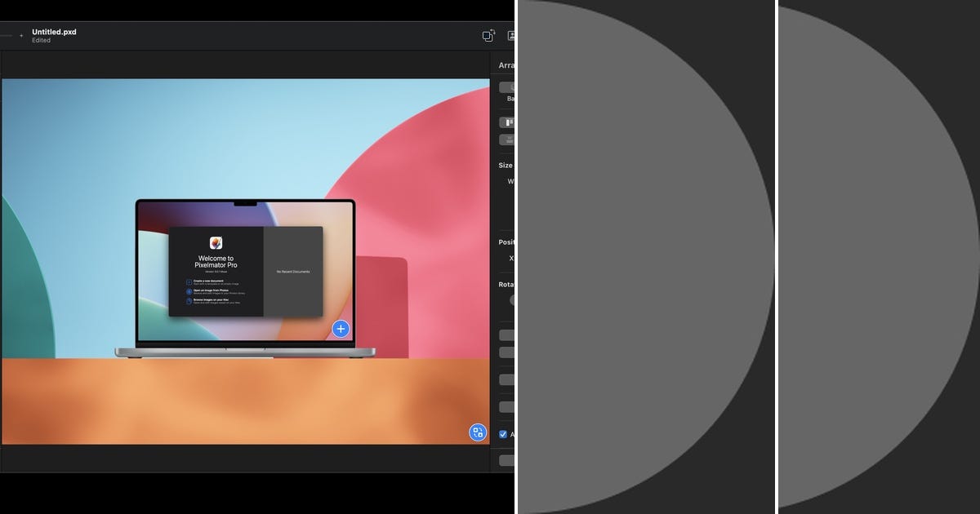This screenshot has height=514, width=980.
Task: Click the duplicate canvas icon in the toolbar
Action: coord(488,36)
